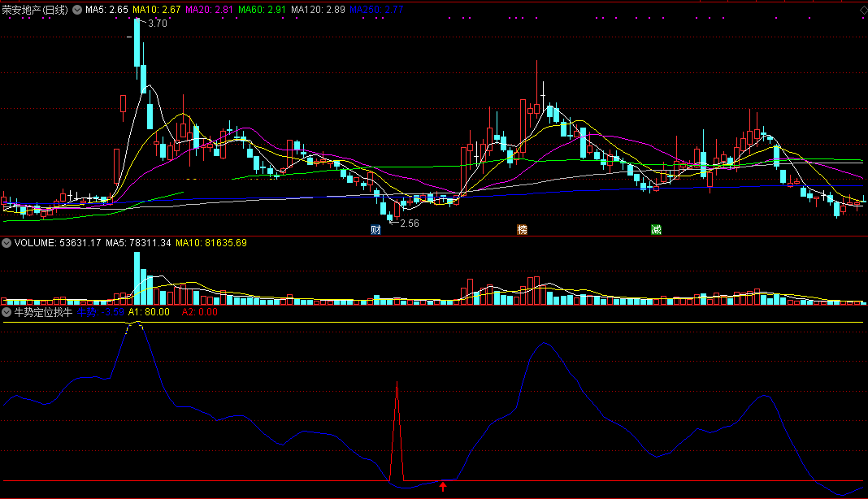Click the 荣安地产(日线) chart title
The image size is (868, 499).
35,10
